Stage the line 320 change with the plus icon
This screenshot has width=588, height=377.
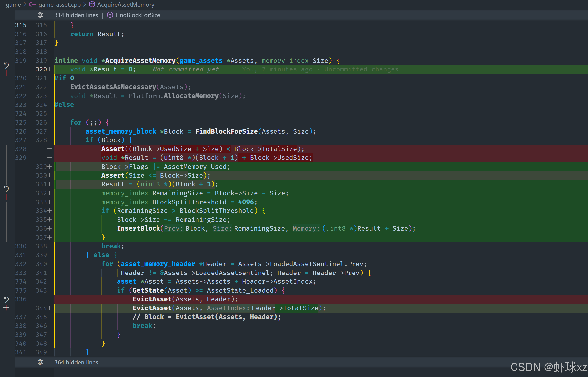click(x=6, y=73)
